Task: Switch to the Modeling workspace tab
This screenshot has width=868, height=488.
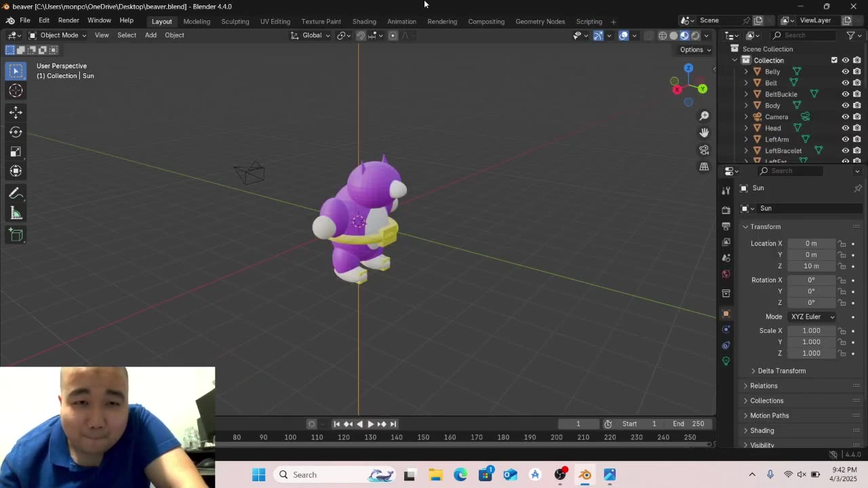Action: (197, 21)
